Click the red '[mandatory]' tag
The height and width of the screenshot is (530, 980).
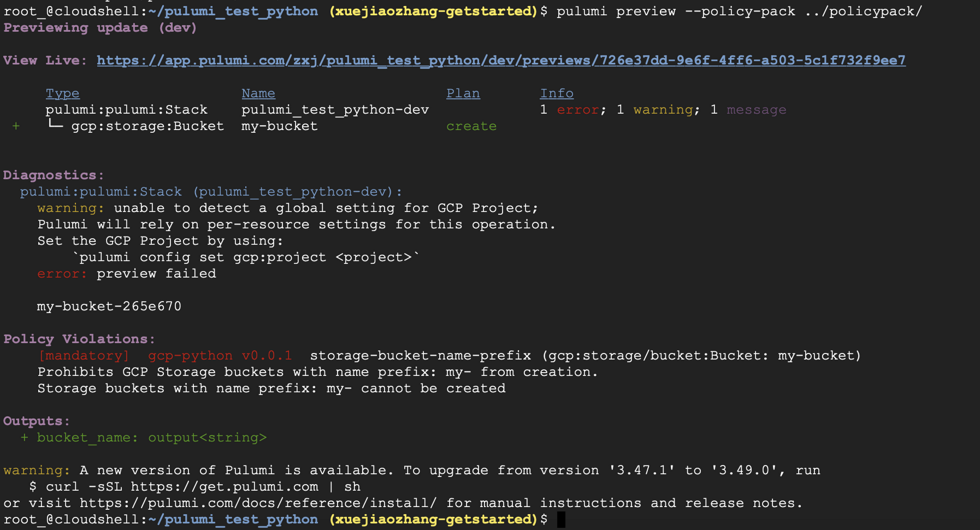(84, 356)
